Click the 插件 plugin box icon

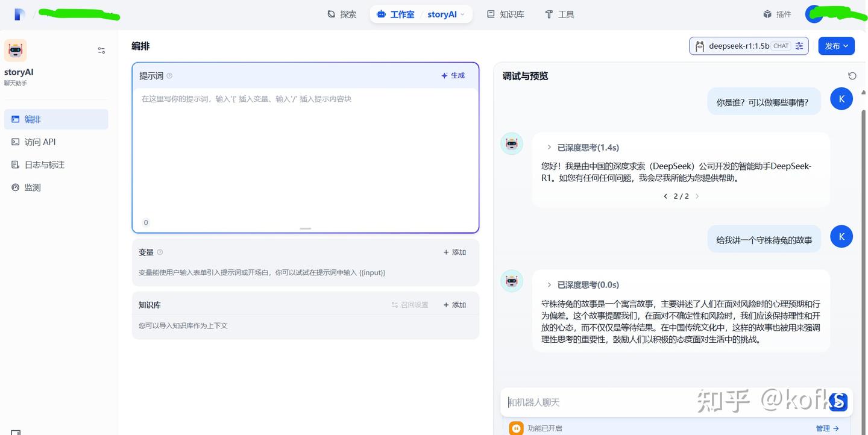click(x=767, y=14)
